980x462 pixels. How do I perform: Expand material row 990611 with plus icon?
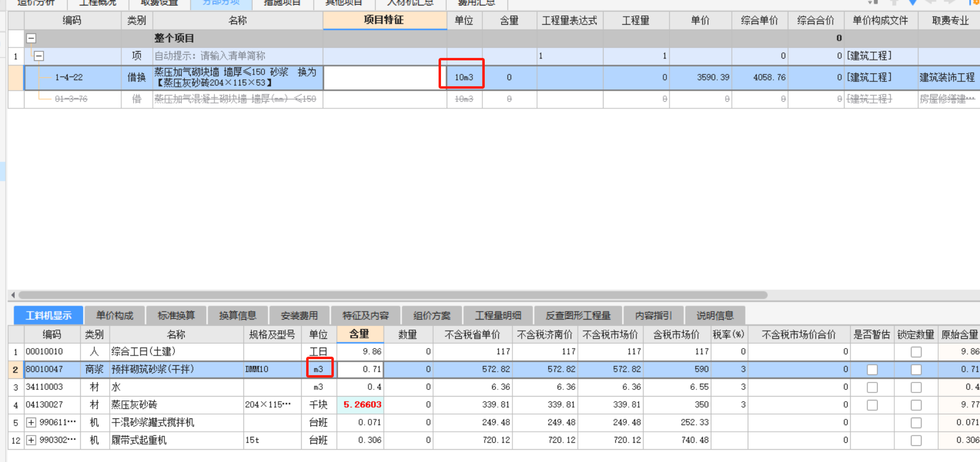point(31,423)
